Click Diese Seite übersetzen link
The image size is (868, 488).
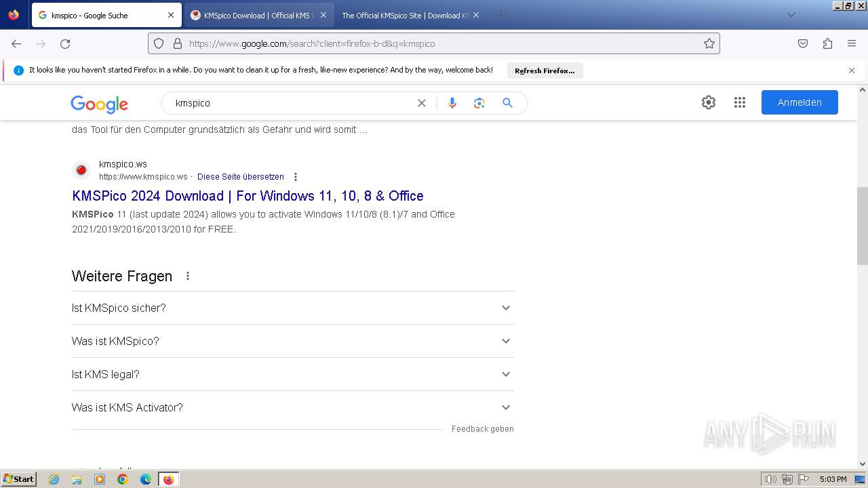pyautogui.click(x=241, y=177)
